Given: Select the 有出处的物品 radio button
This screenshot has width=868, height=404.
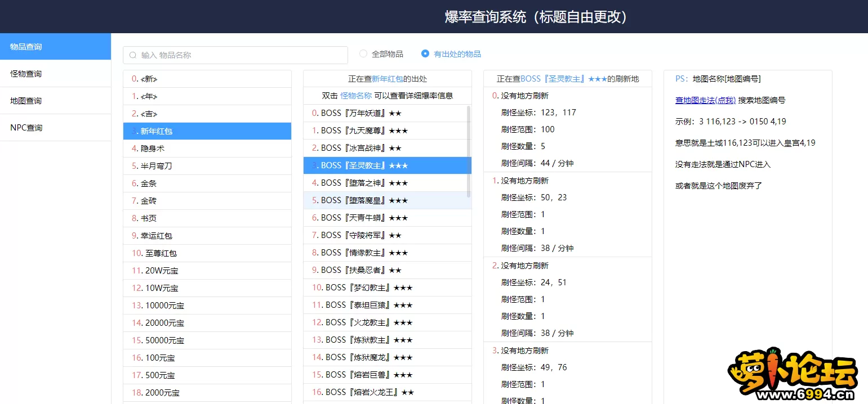Looking at the screenshot, I should point(425,53).
